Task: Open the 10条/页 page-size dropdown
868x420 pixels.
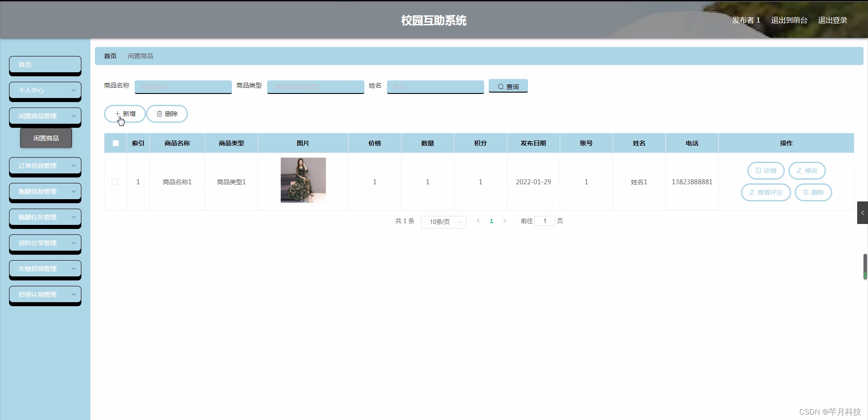Action: click(443, 222)
